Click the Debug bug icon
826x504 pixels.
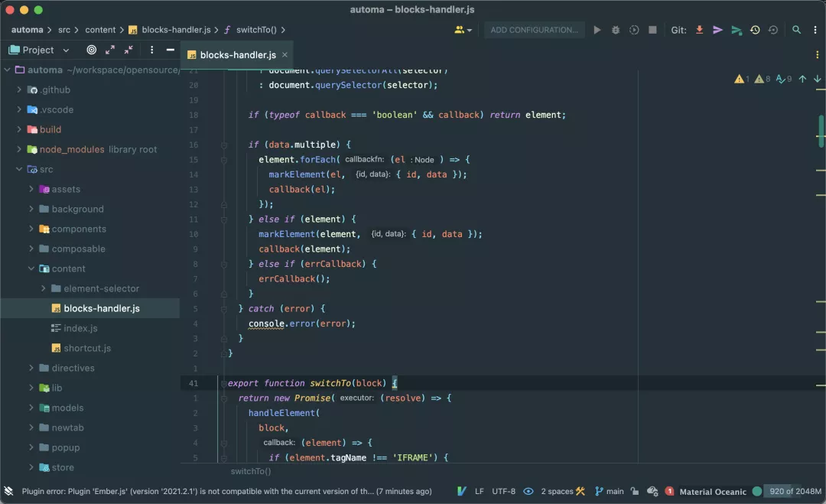coord(616,30)
